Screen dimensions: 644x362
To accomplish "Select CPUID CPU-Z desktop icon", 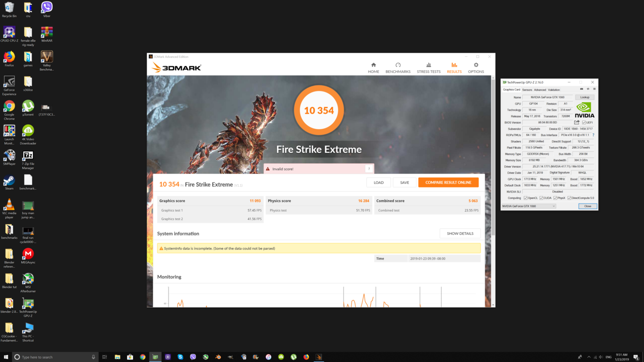I will coord(9,35).
